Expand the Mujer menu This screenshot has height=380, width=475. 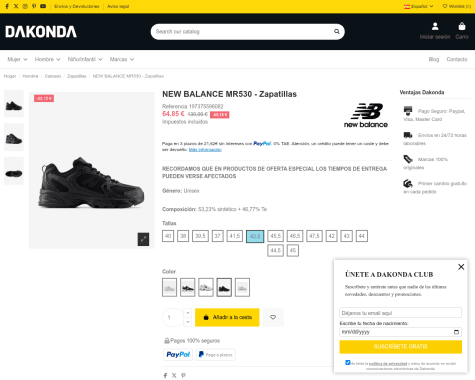pos(17,59)
